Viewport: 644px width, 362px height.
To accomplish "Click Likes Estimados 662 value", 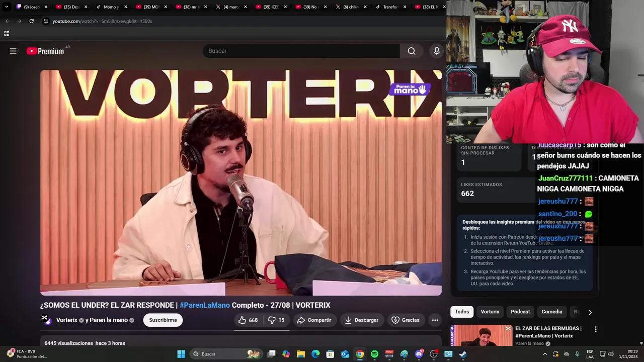I will pyautogui.click(x=467, y=194).
